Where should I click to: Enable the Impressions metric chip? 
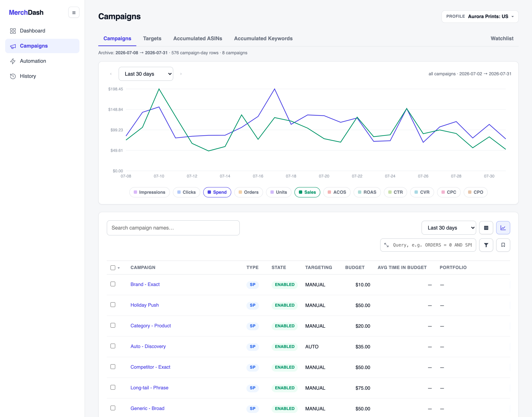click(x=150, y=192)
